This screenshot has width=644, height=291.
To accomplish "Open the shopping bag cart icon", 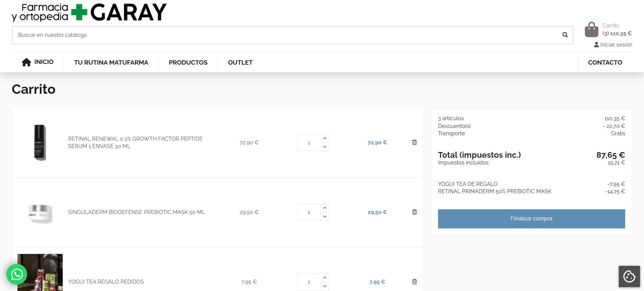I will coord(591,29).
